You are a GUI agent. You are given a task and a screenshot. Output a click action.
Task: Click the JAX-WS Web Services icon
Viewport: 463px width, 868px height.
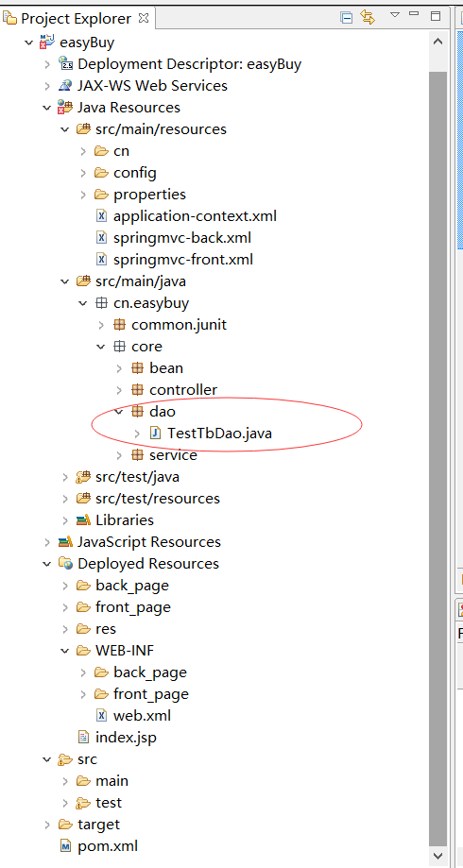(x=65, y=86)
